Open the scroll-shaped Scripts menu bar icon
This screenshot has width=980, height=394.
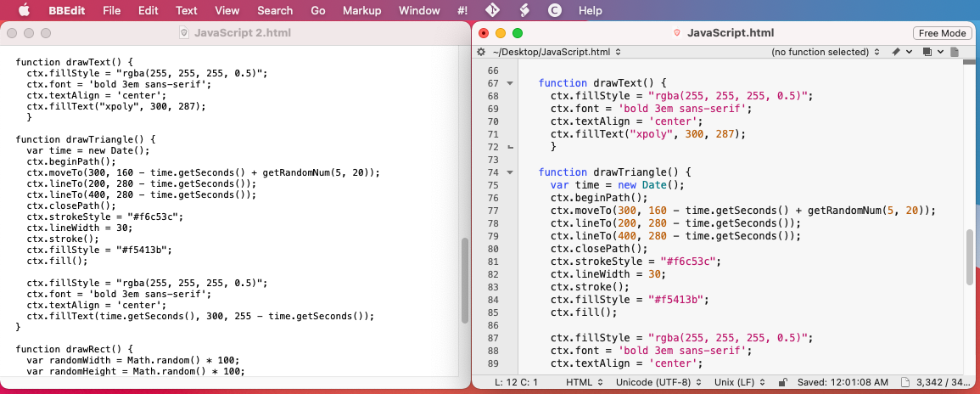point(524,10)
